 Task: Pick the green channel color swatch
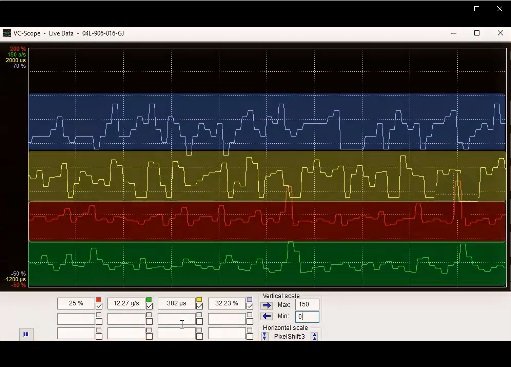pos(149,299)
